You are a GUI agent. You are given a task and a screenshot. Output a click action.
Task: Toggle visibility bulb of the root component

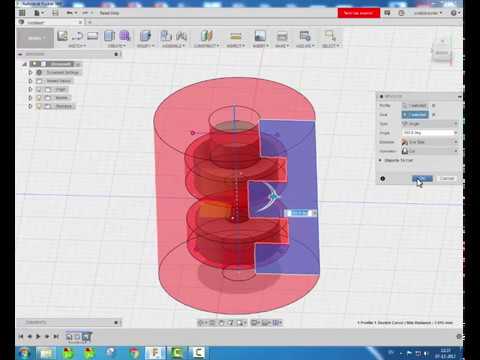[x=35, y=64]
